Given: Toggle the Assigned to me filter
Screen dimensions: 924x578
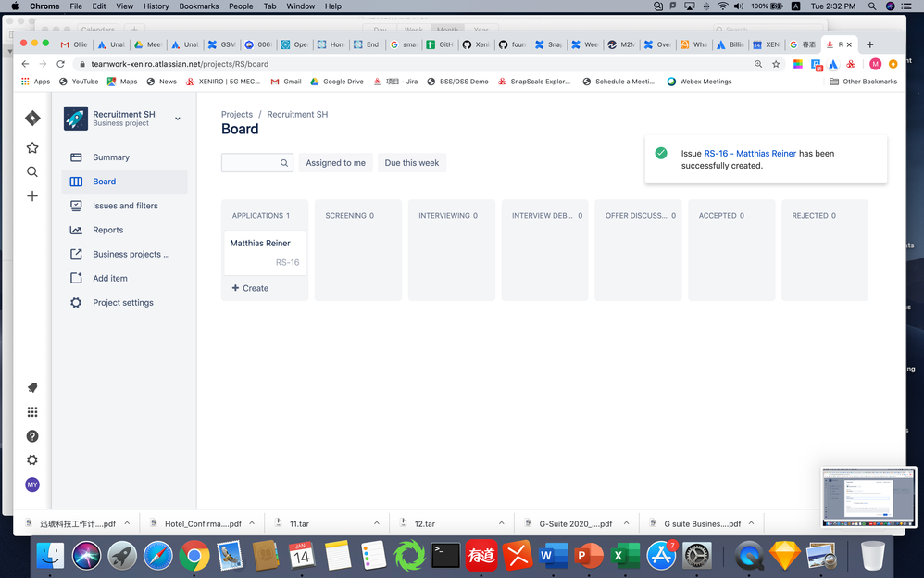Looking at the screenshot, I should tap(335, 162).
